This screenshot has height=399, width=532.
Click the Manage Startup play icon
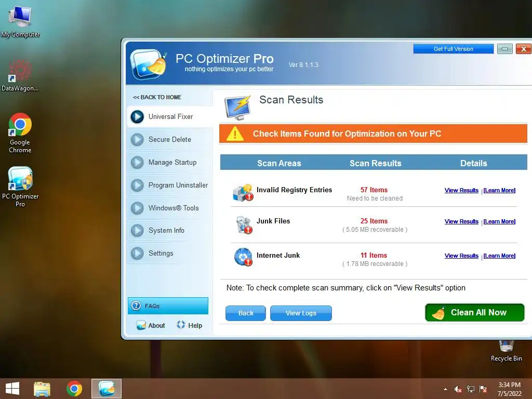[137, 162]
